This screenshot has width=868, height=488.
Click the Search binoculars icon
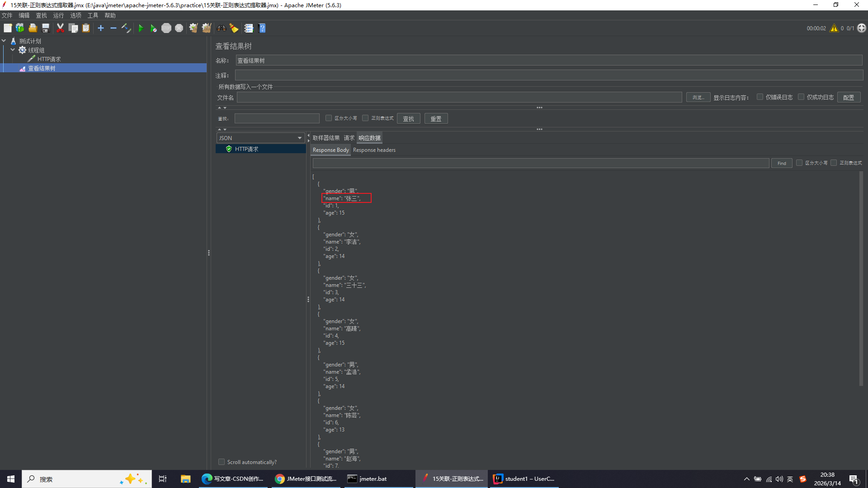[221, 28]
